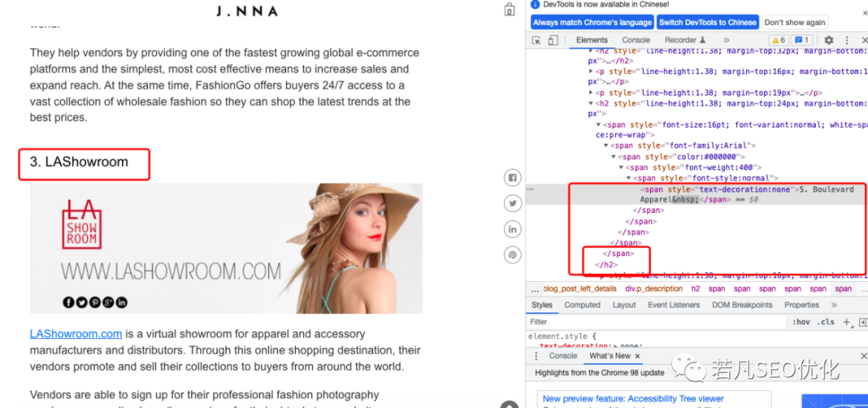Open the Accessibility Tree viewer link

point(633,398)
